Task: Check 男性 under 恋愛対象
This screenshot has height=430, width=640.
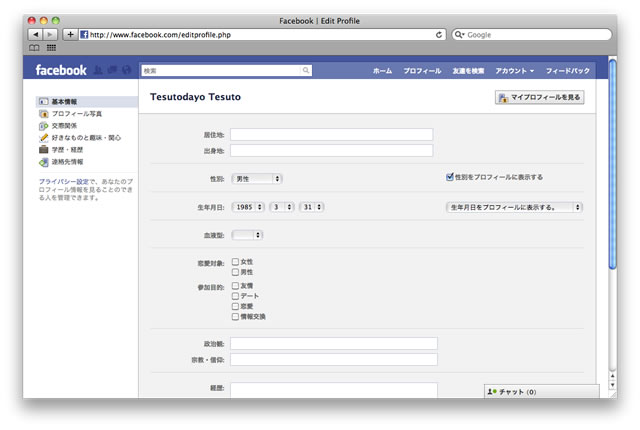Action: [236, 272]
